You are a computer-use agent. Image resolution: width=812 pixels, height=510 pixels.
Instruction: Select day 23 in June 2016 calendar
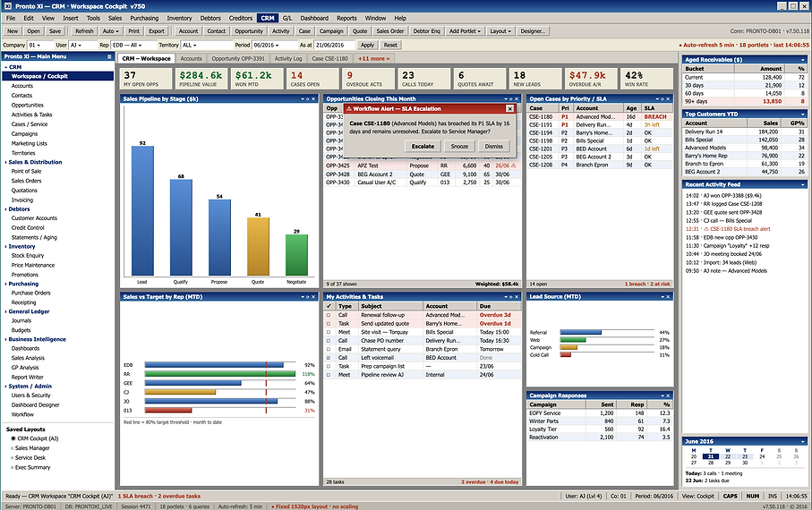click(745, 456)
